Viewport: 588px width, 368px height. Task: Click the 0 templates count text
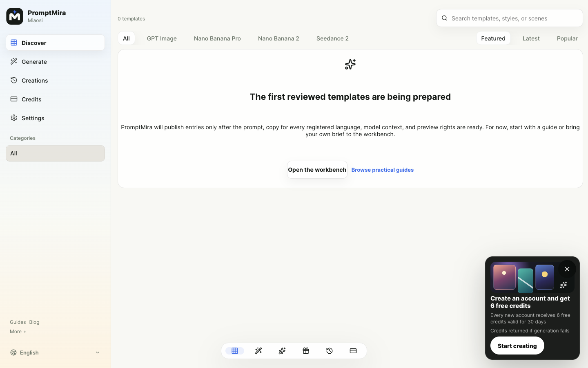pos(131,19)
